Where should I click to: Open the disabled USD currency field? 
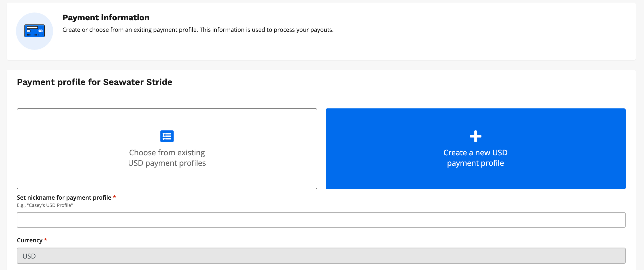point(321,256)
